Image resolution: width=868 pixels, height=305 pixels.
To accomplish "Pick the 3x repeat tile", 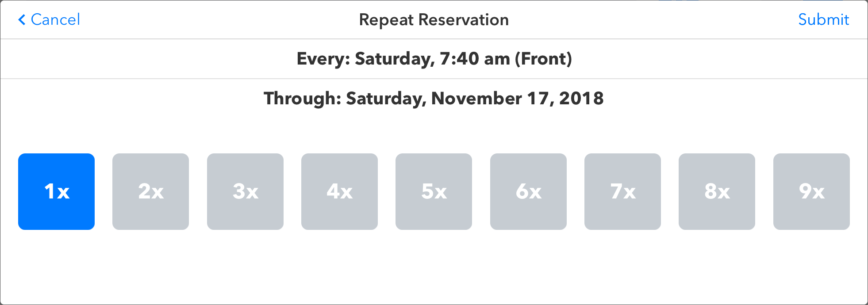I will [x=245, y=191].
